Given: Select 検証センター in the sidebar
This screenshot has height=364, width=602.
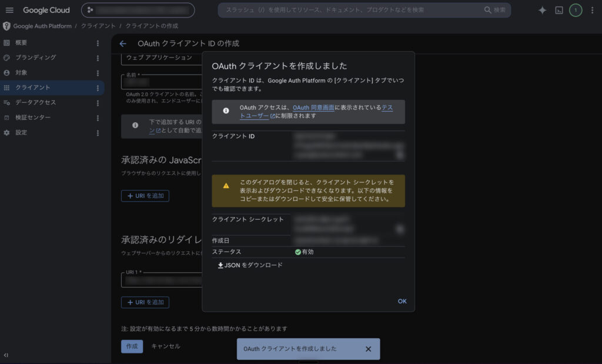Looking at the screenshot, I should (33, 117).
